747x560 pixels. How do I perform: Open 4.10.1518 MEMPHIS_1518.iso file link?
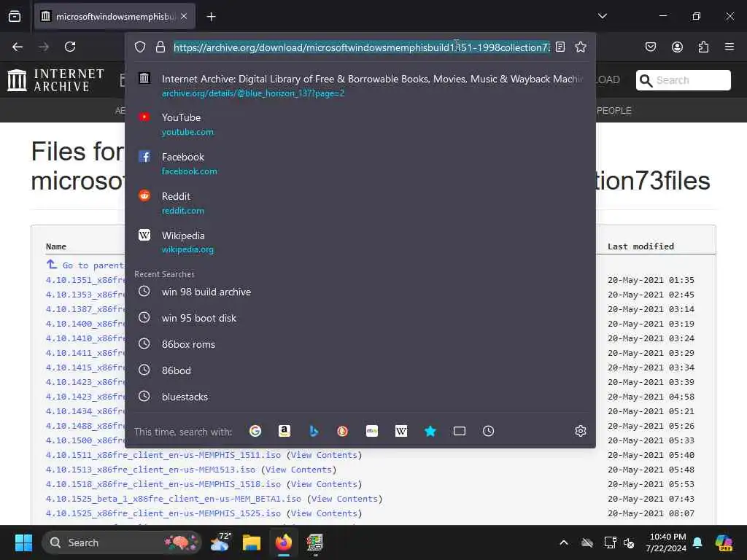163,484
